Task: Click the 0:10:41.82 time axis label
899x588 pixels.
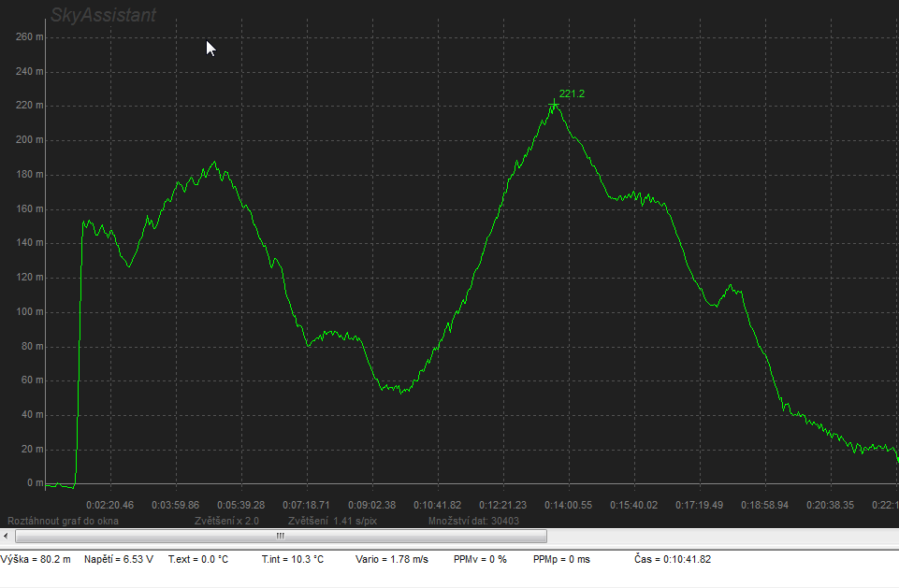Action: 438,505
